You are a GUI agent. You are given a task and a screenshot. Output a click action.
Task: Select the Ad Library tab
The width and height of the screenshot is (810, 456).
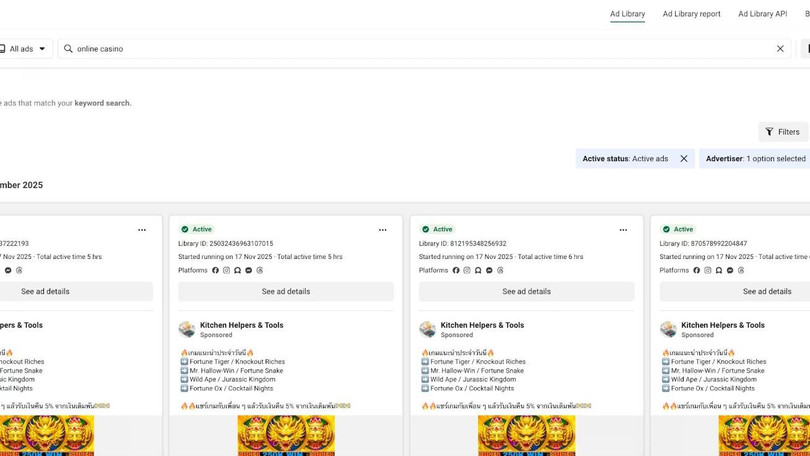point(627,14)
